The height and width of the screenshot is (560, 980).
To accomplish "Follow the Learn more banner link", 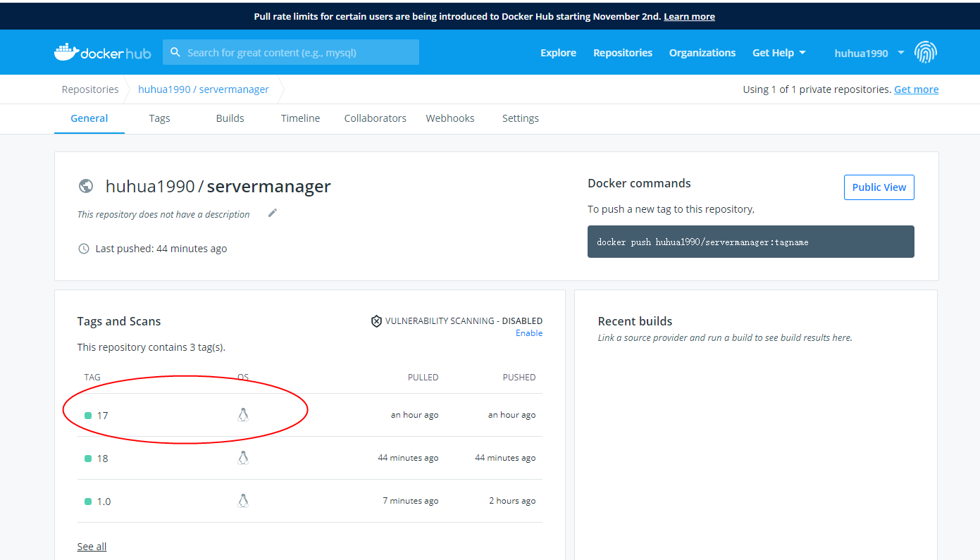I will (x=689, y=16).
